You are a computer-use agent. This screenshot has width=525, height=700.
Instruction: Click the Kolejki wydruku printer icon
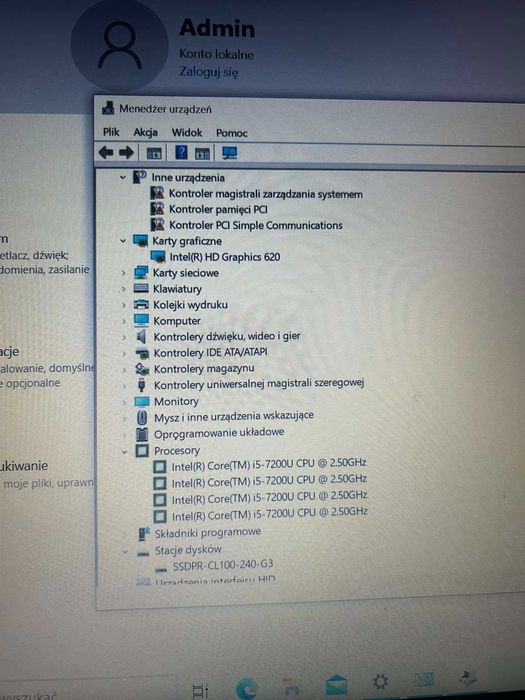[x=141, y=304]
